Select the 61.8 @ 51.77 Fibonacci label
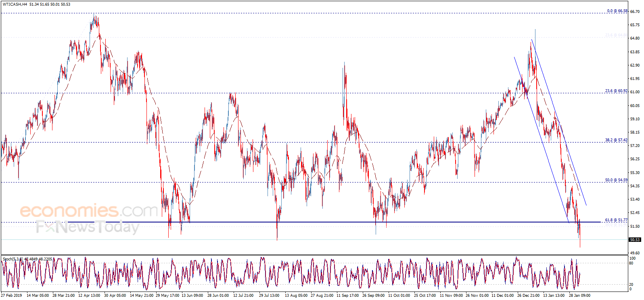Viewport: 644px width, 300px height. click(x=616, y=220)
